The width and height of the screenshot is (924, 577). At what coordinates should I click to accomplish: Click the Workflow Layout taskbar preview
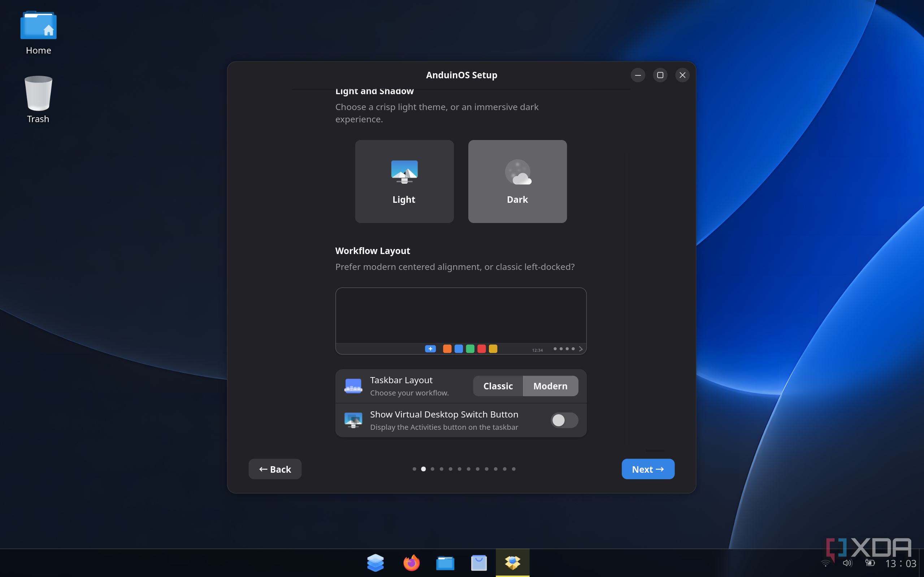(461, 321)
